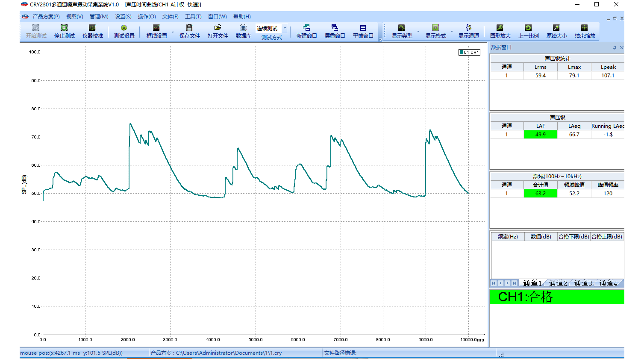Expand the 框线设置 dropdown arrow
The width and height of the screenshot is (644, 359).
pyautogui.click(x=173, y=32)
